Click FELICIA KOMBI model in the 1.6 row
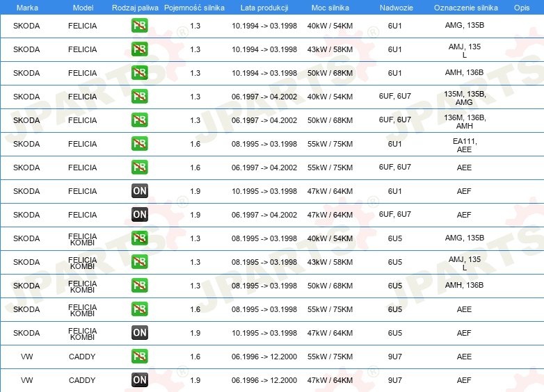 (82, 310)
